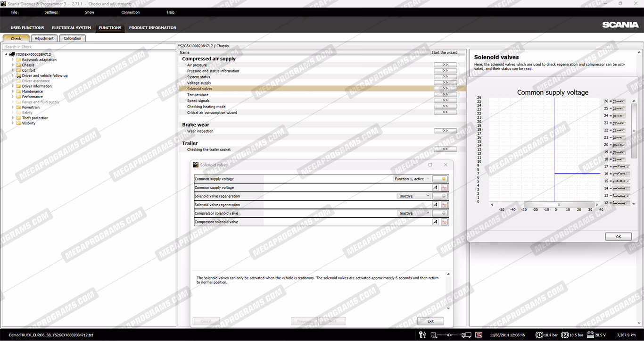The image size is (644, 341).
Task: Expand the Chassis tree node
Action: pos(13,65)
